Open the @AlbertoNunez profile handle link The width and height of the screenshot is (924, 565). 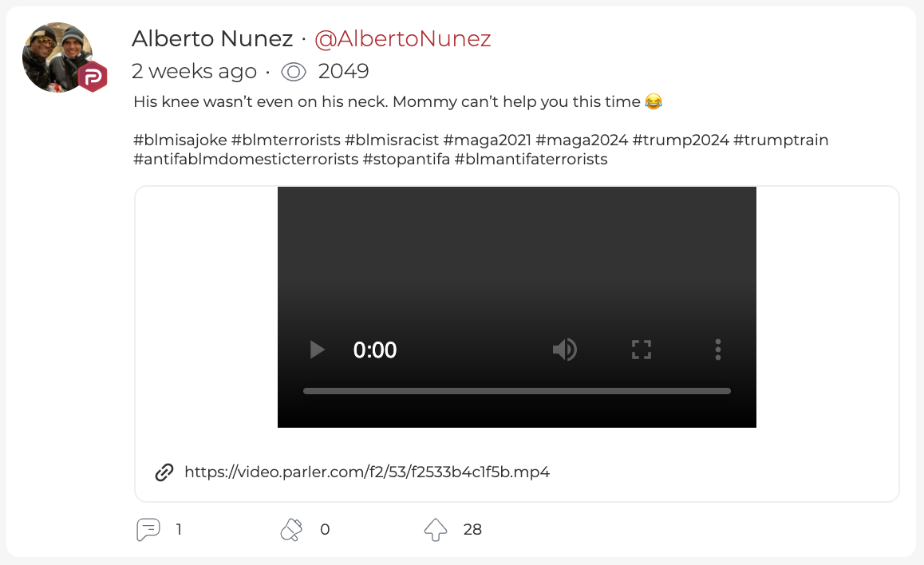tap(402, 39)
